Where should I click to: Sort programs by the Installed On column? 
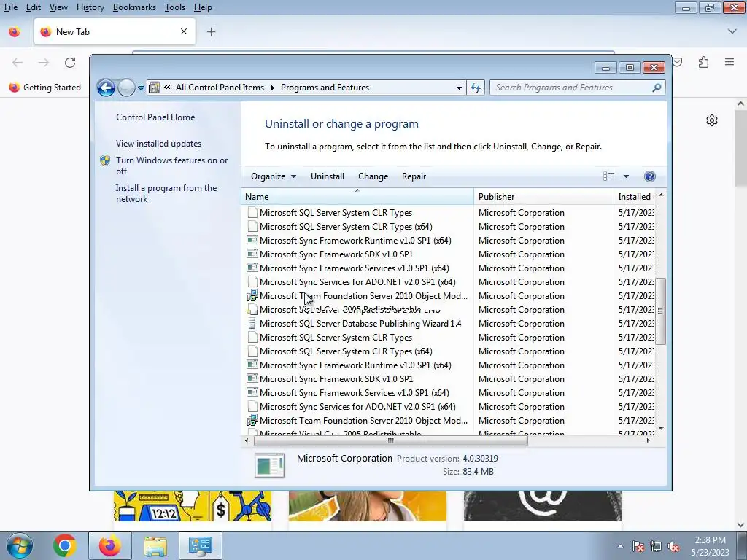(635, 197)
